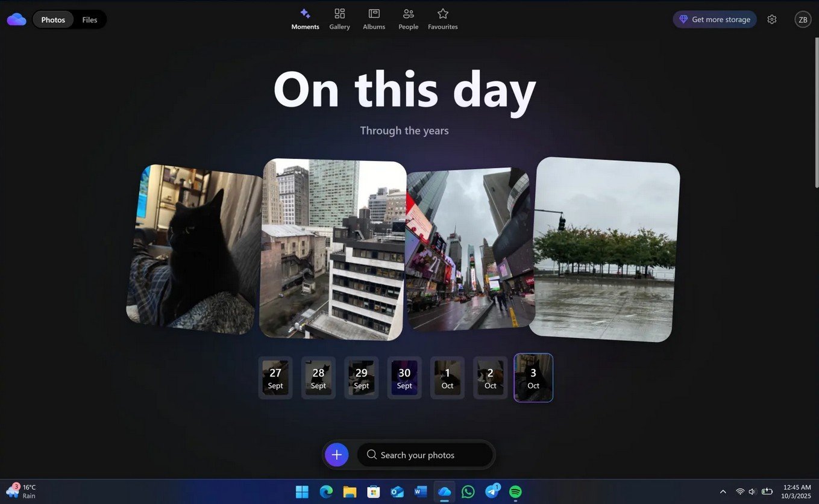Select the Photos side of the toggle
The height and width of the screenshot is (504, 819).
tap(52, 19)
